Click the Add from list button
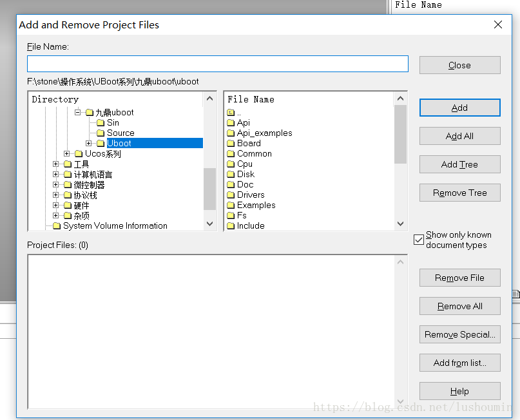Screen dimensions: 520x420 click(459, 363)
